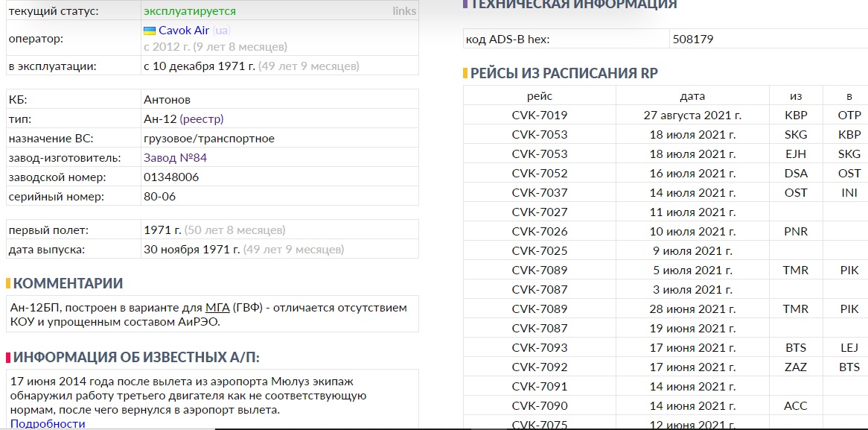Click destination OTP in CVK-7019 row
The image size is (868, 430).
coord(849,116)
